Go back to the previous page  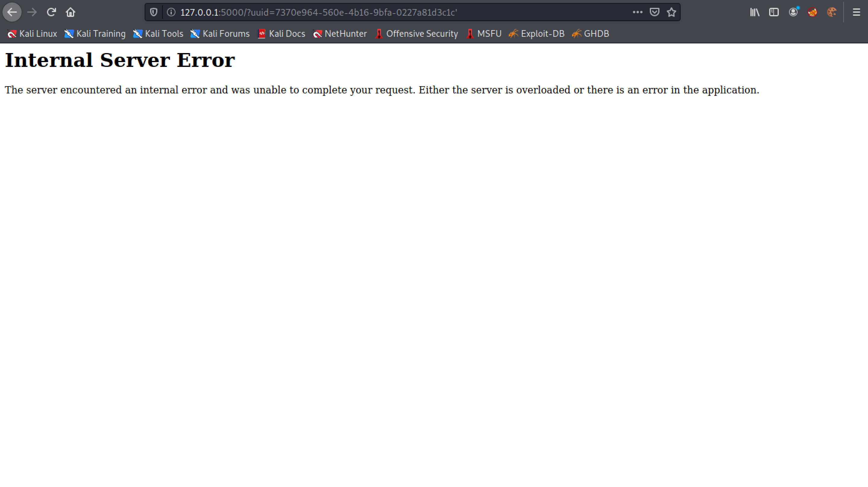12,12
